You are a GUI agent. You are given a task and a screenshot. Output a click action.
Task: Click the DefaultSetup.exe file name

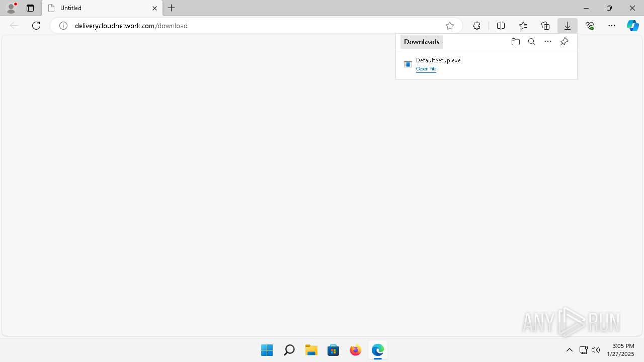[438, 60]
